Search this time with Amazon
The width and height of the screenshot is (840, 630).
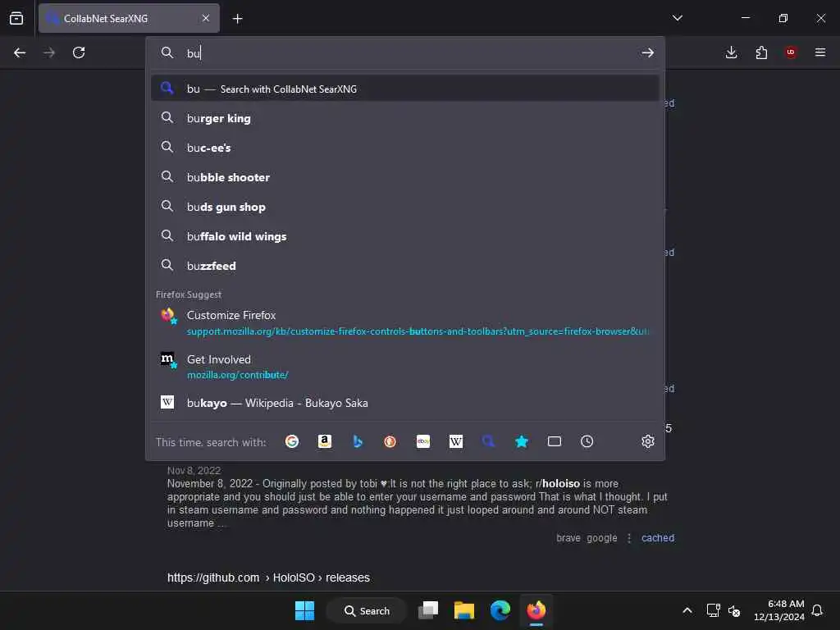click(325, 441)
